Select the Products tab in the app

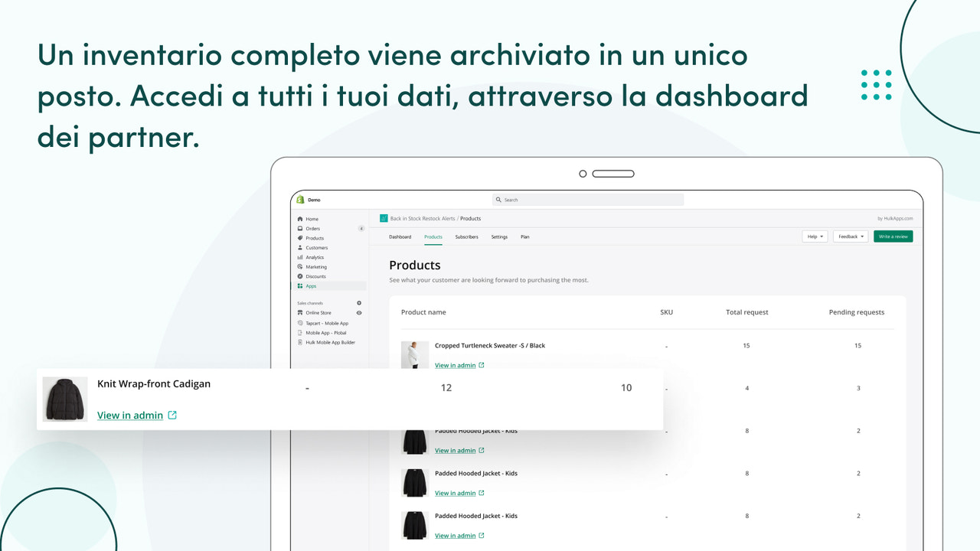pyautogui.click(x=433, y=237)
